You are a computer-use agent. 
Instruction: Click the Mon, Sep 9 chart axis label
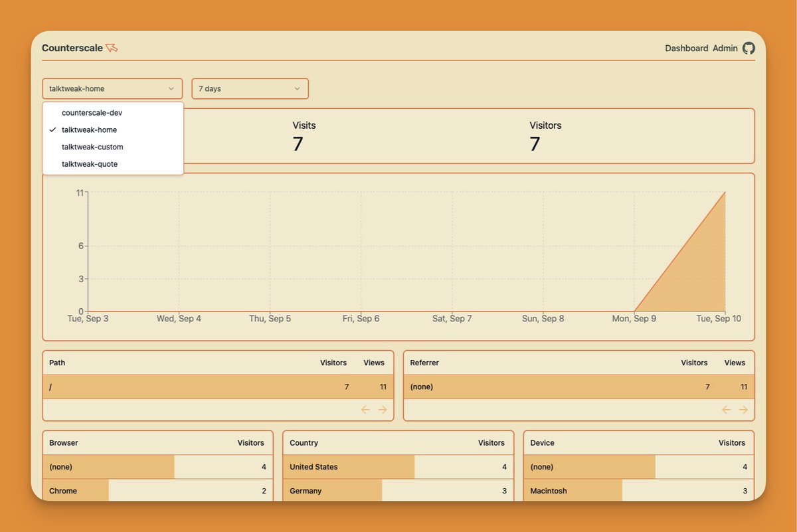coord(634,319)
